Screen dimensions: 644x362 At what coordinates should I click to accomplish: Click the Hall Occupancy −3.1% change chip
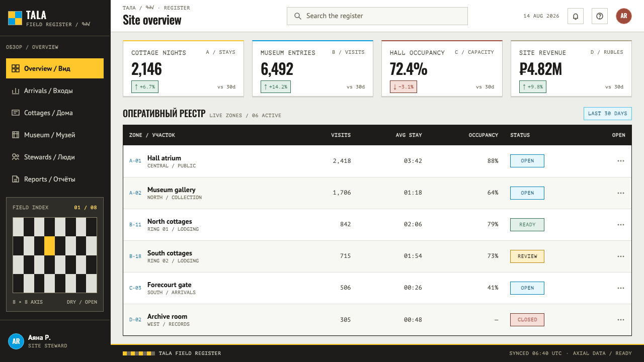[x=404, y=86]
